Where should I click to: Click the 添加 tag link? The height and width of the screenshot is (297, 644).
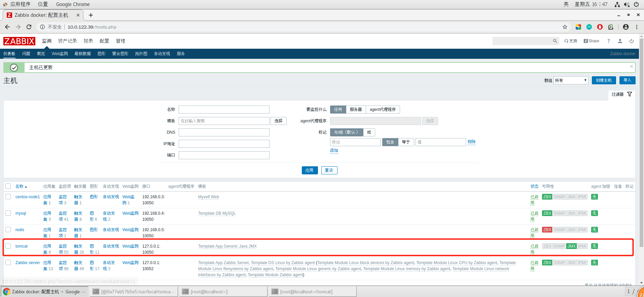pos(334,151)
